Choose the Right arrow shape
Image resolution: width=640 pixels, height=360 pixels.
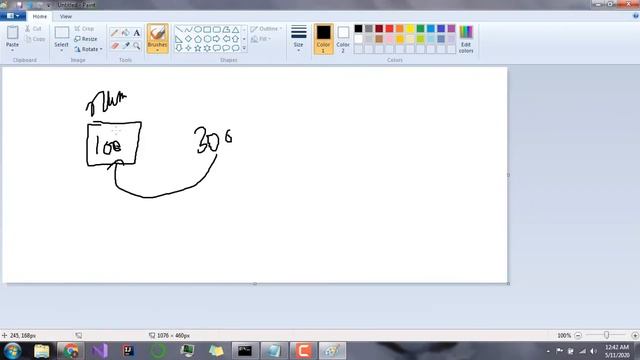(x=216, y=39)
